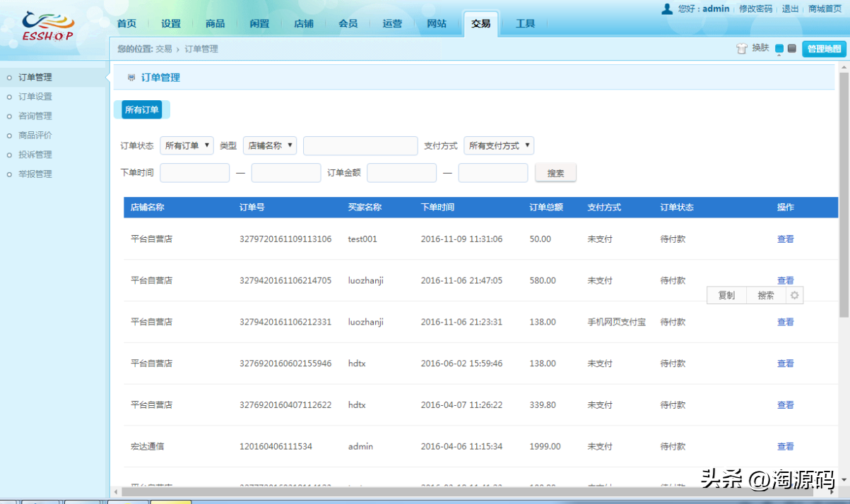Image resolution: width=850 pixels, height=504 pixels.
Task: Select 复制 in the context popup
Action: (x=726, y=295)
